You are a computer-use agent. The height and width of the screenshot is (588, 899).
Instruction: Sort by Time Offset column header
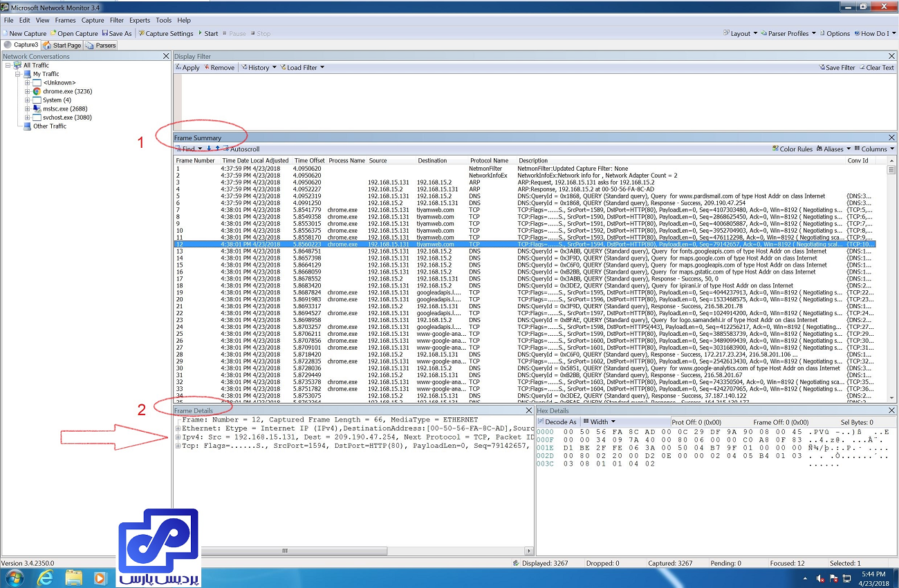(x=309, y=160)
